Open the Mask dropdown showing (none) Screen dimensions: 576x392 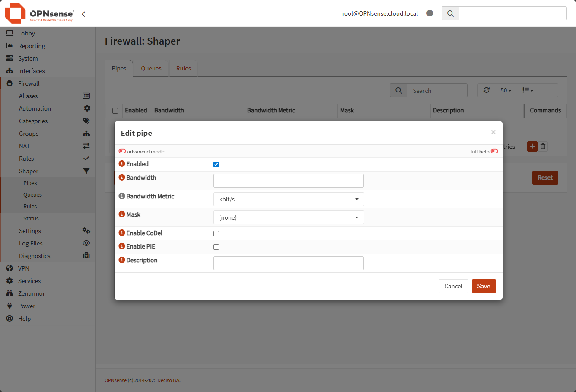(288, 217)
